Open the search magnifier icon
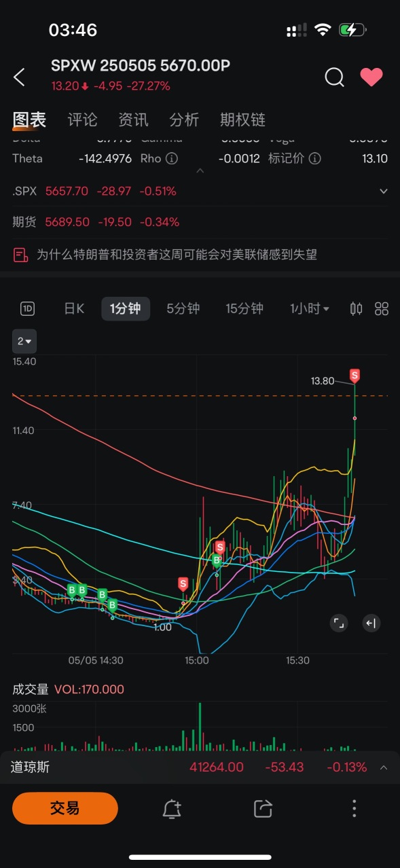This screenshot has height=868, width=400. [x=334, y=77]
